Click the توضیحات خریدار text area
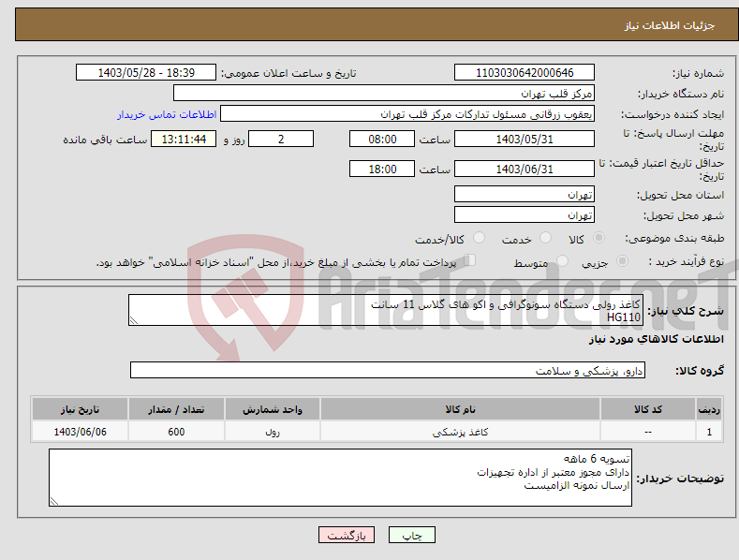This screenshot has width=739, height=560. [x=340, y=478]
